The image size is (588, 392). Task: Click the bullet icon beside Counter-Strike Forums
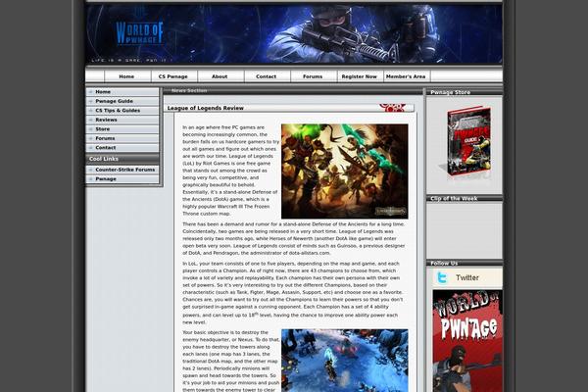point(90,170)
